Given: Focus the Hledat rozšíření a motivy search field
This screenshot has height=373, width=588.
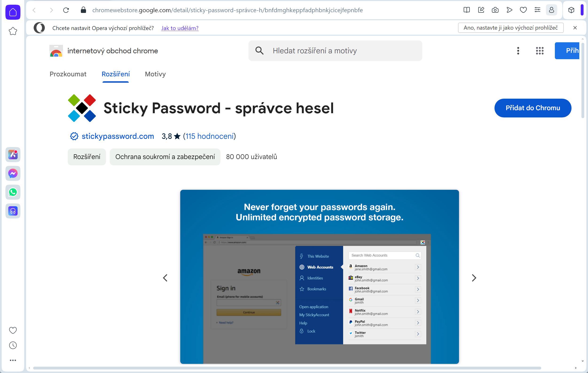Looking at the screenshot, I should tap(335, 51).
